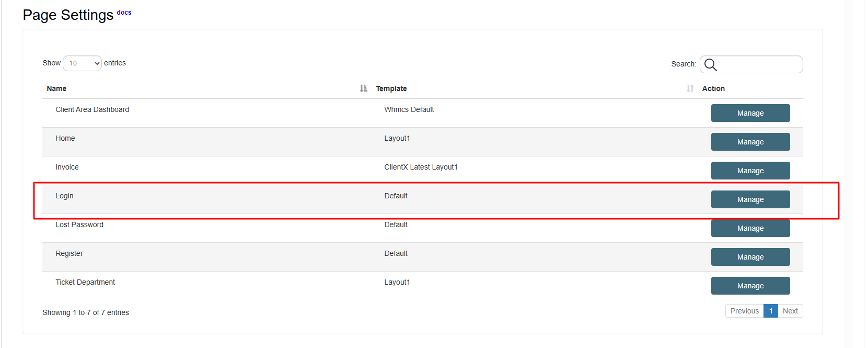
Task: Manage the Login page settings
Action: coord(750,199)
